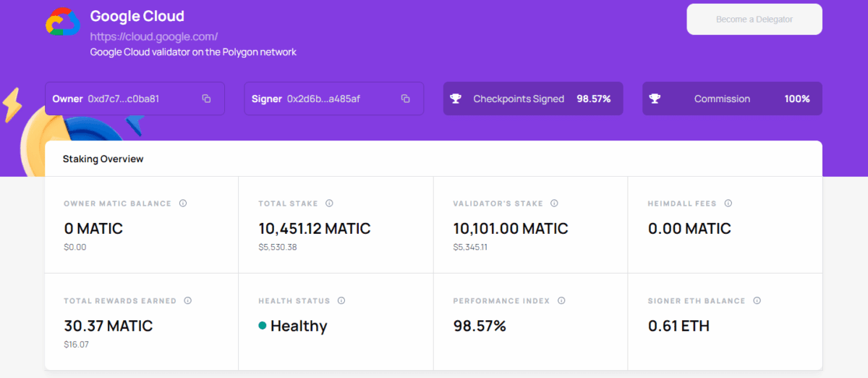This screenshot has height=378, width=868.
Task: Click the owner address 0xd7c7...c0ba81
Action: 123,98
